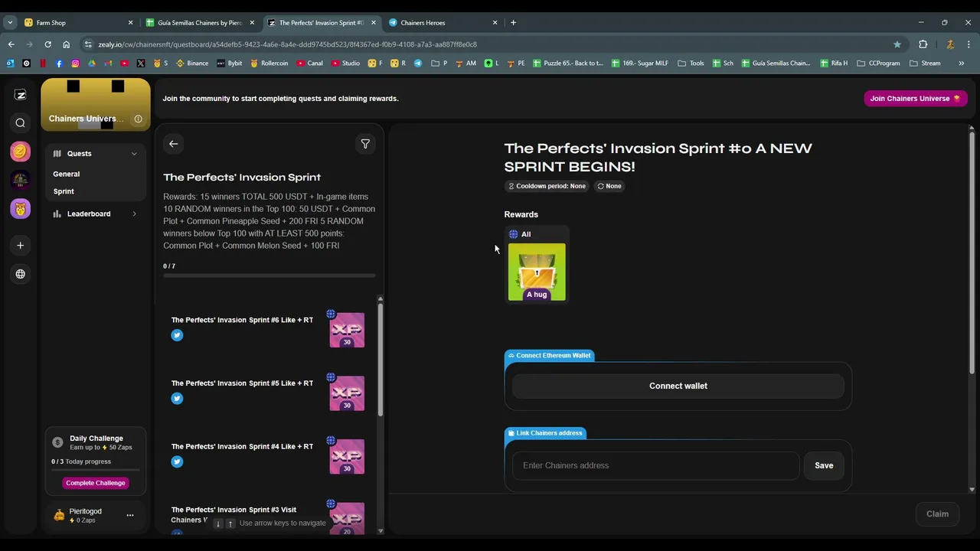Bookmark this page with the star

coord(897,44)
